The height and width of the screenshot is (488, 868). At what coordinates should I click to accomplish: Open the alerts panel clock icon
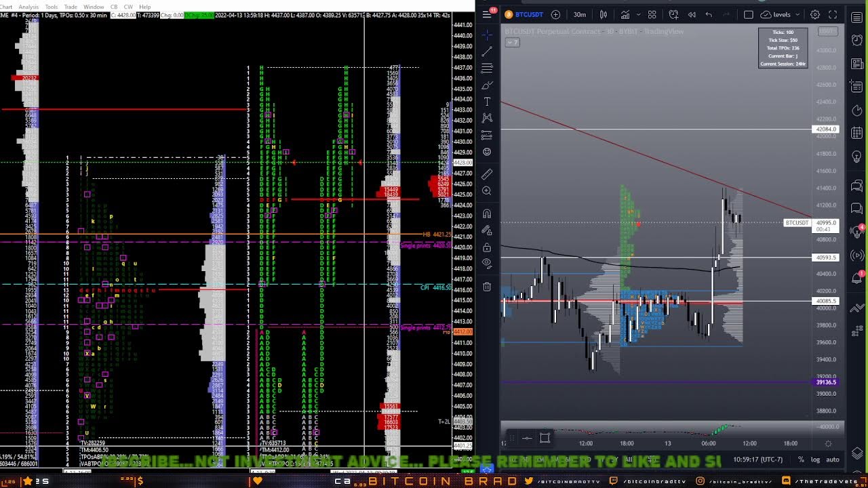[x=856, y=40]
